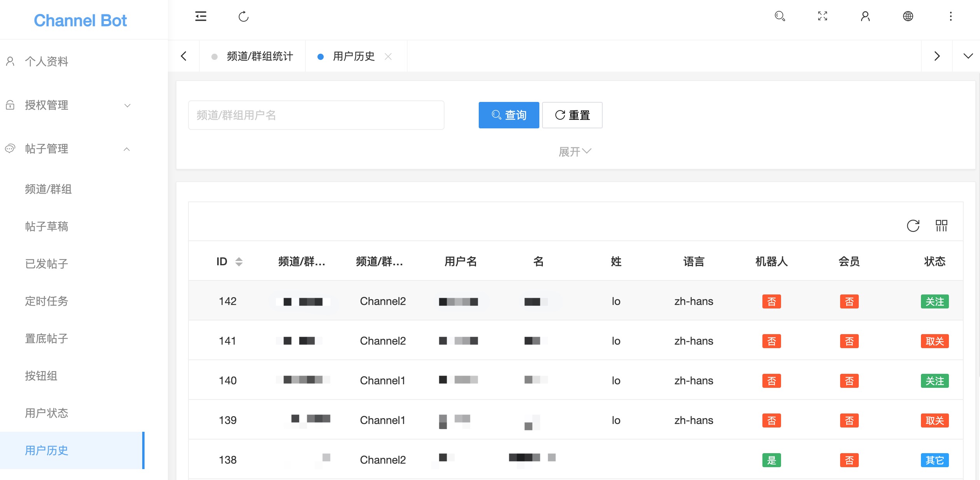Open the language globe icon
This screenshot has height=480, width=980.
pyautogui.click(x=908, y=16)
